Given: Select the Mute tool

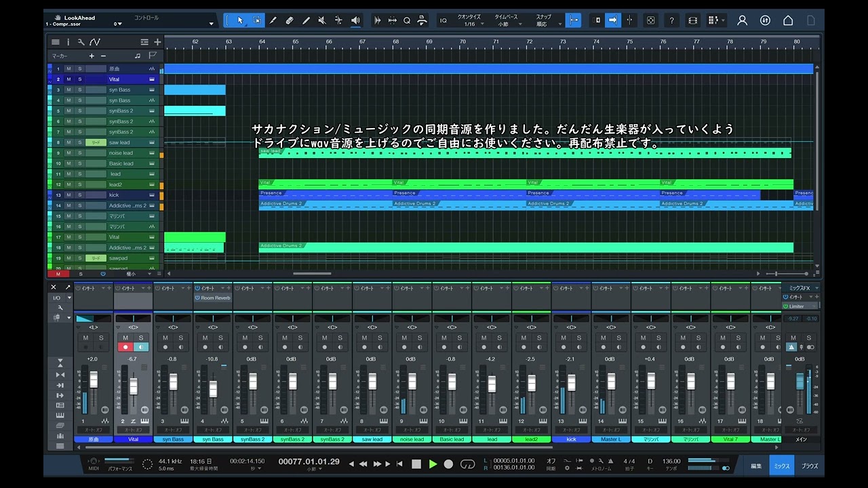Looking at the screenshot, I should pyautogui.click(x=322, y=20).
